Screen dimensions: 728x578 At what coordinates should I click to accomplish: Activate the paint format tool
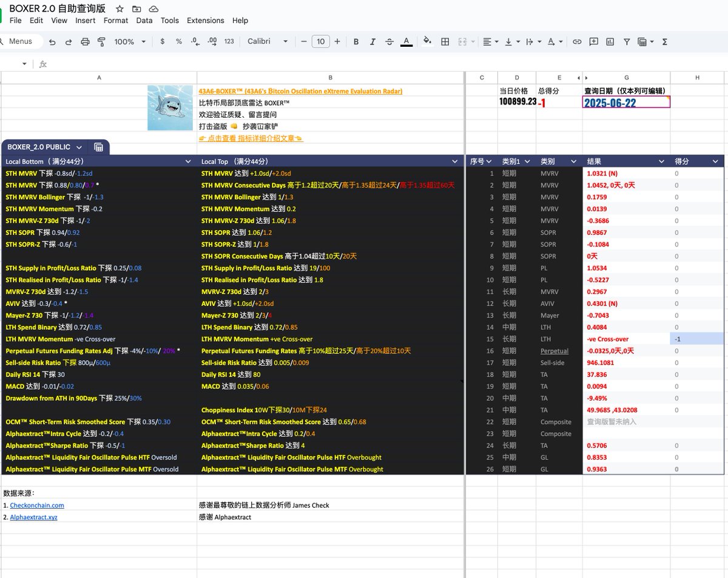[x=101, y=42]
